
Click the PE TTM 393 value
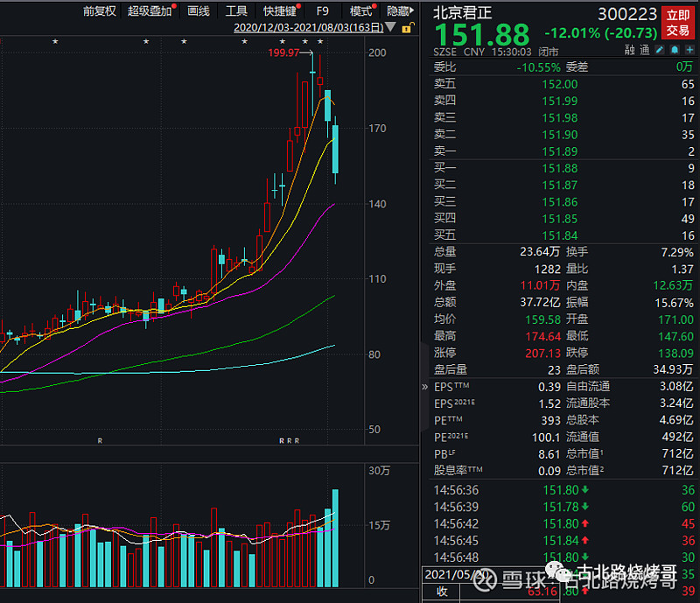(x=551, y=420)
